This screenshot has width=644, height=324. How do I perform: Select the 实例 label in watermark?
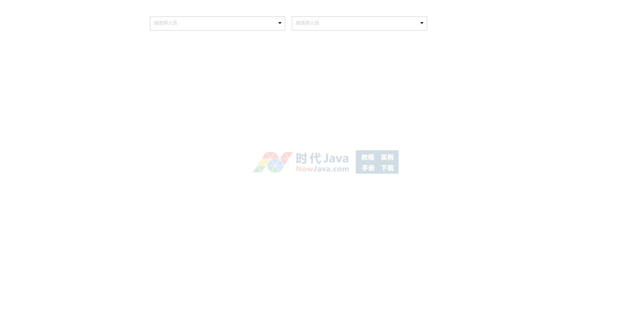coord(387,157)
